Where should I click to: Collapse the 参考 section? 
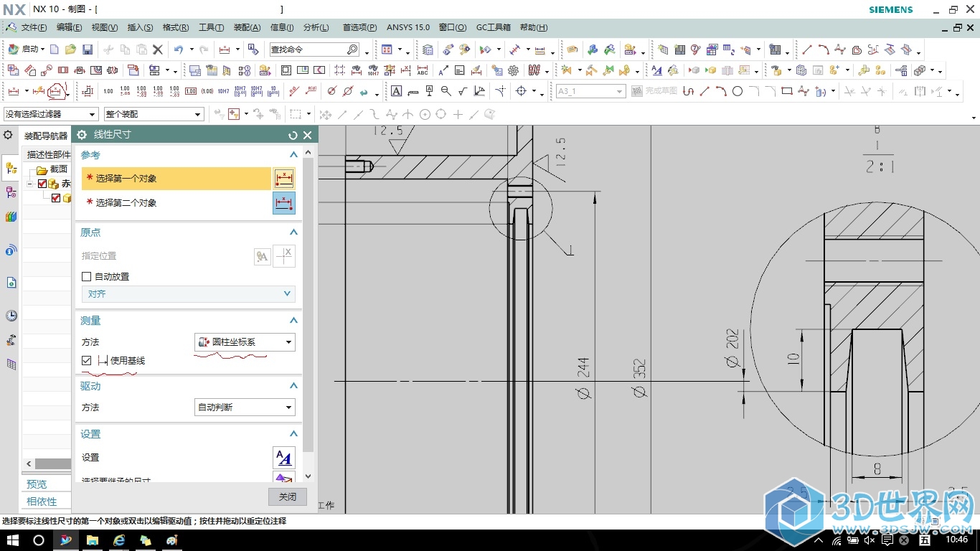293,155
